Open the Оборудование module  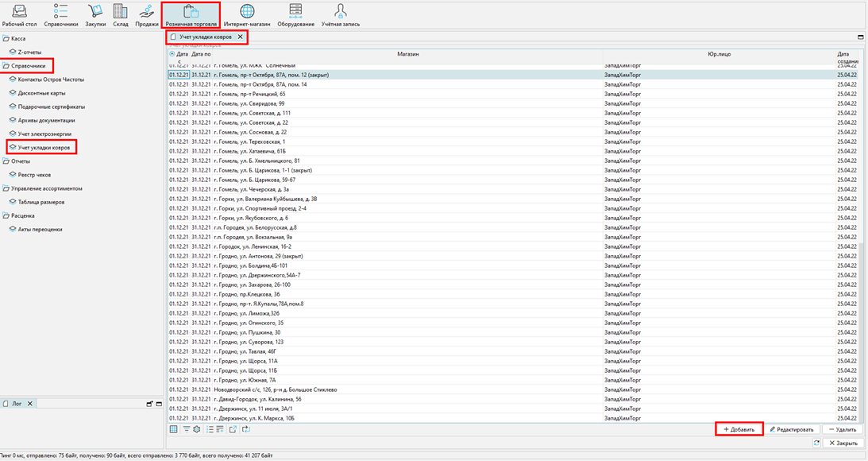pos(295,15)
